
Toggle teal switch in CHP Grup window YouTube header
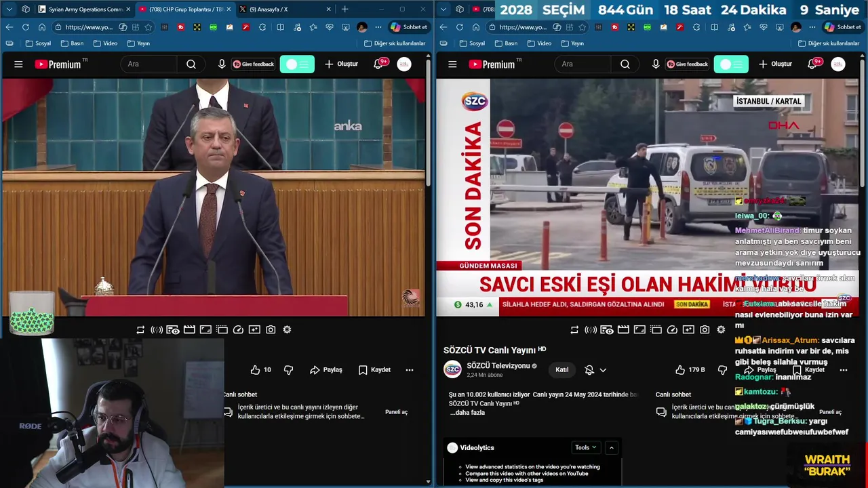tap(297, 64)
